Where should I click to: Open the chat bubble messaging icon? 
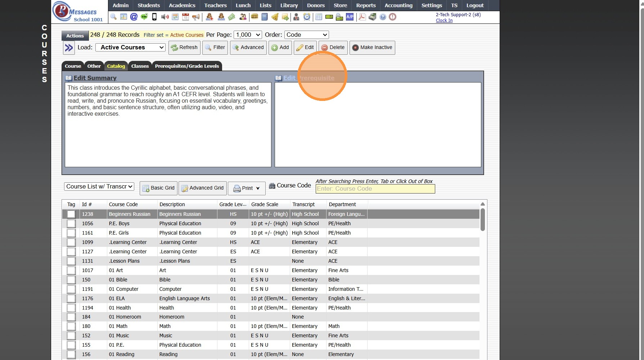(x=144, y=17)
